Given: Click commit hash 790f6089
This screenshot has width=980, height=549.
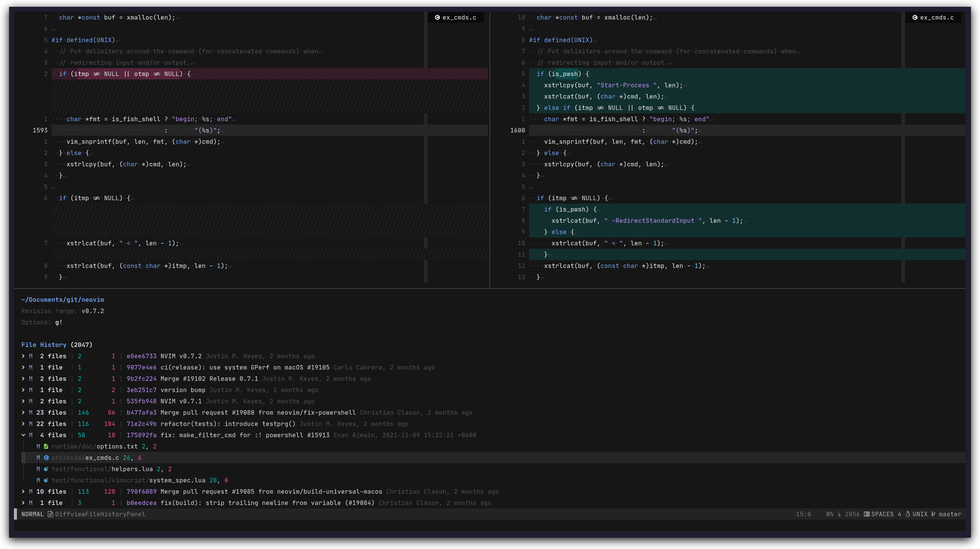Looking at the screenshot, I should [x=141, y=491].
